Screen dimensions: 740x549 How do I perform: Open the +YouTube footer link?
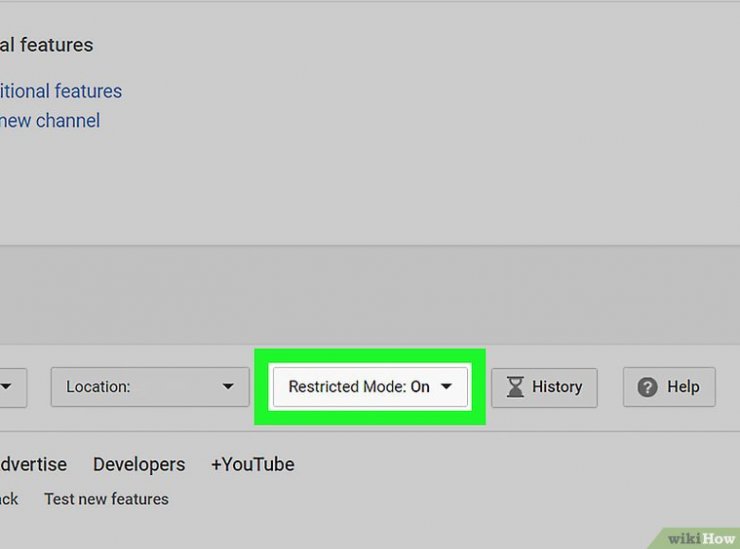[252, 465]
